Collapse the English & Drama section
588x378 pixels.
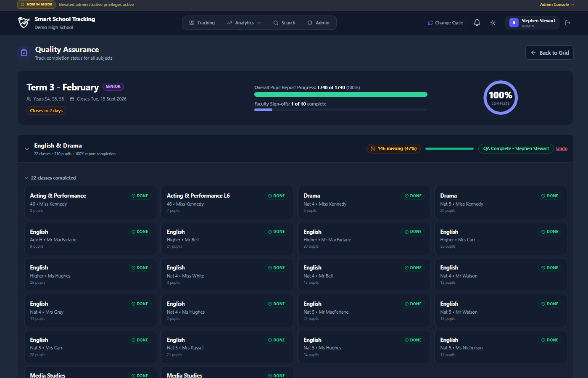coord(27,149)
